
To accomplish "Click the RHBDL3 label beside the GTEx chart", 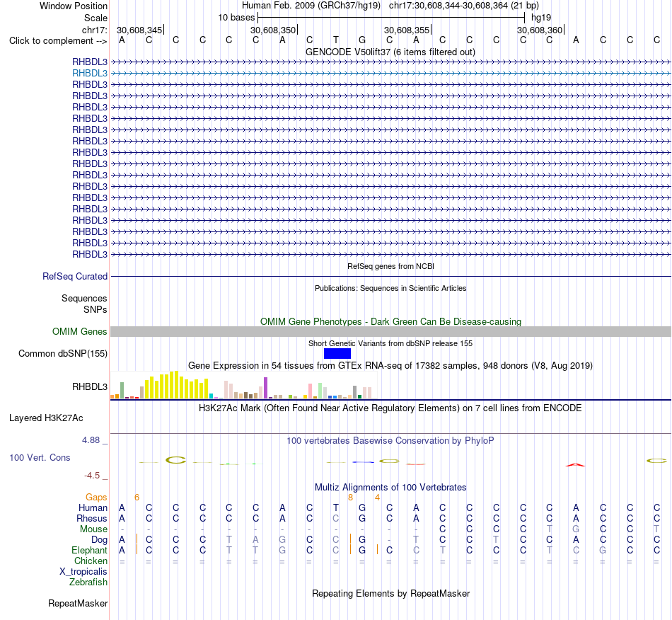I will 90,386.
